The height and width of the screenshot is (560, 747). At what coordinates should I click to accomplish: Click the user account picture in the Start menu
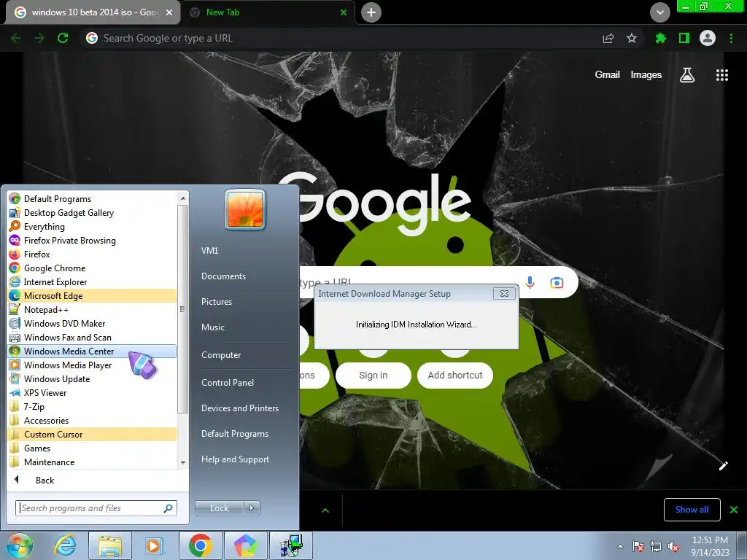(245, 209)
